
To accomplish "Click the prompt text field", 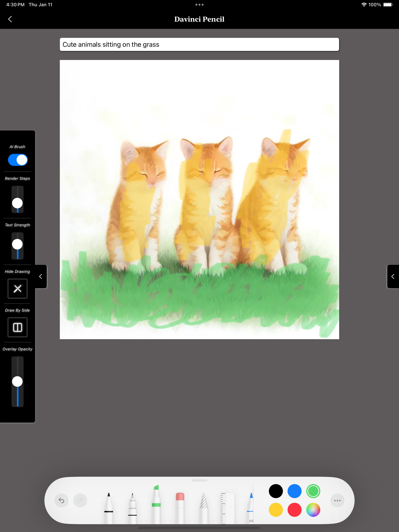I will click(x=199, y=44).
